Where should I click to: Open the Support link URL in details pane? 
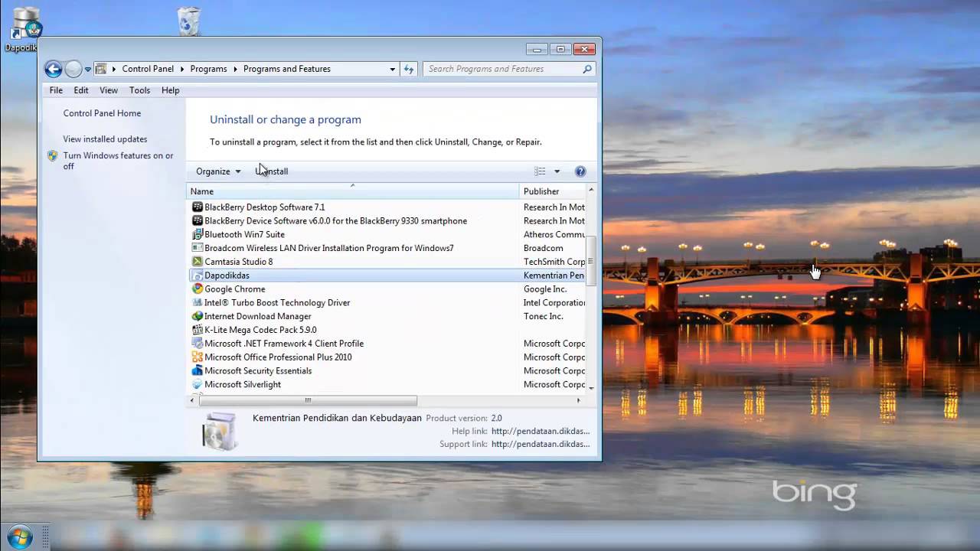point(541,444)
